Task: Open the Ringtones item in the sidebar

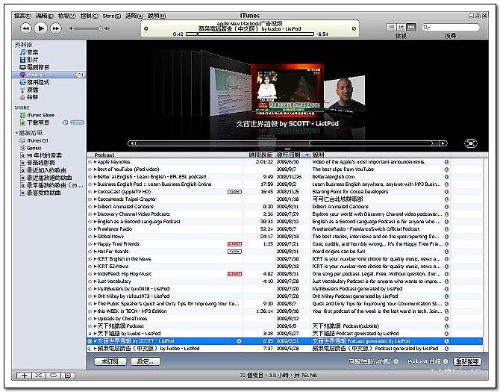Action: (29, 97)
